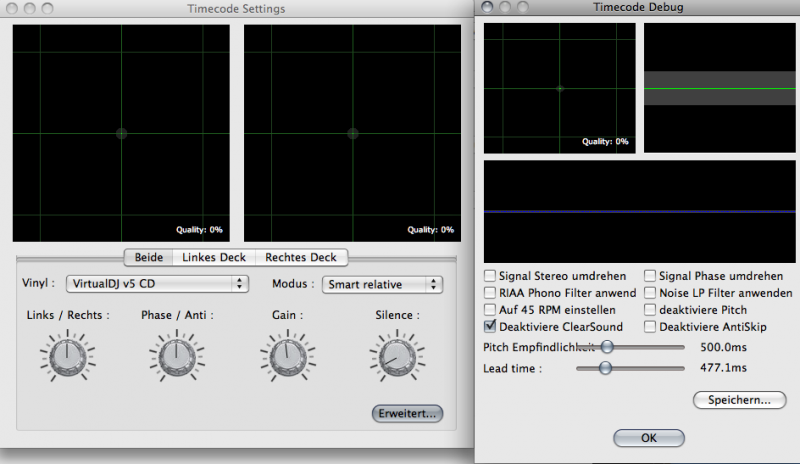800x464 pixels.
Task: Switch to Rechtes Deck tab
Action: (301, 257)
